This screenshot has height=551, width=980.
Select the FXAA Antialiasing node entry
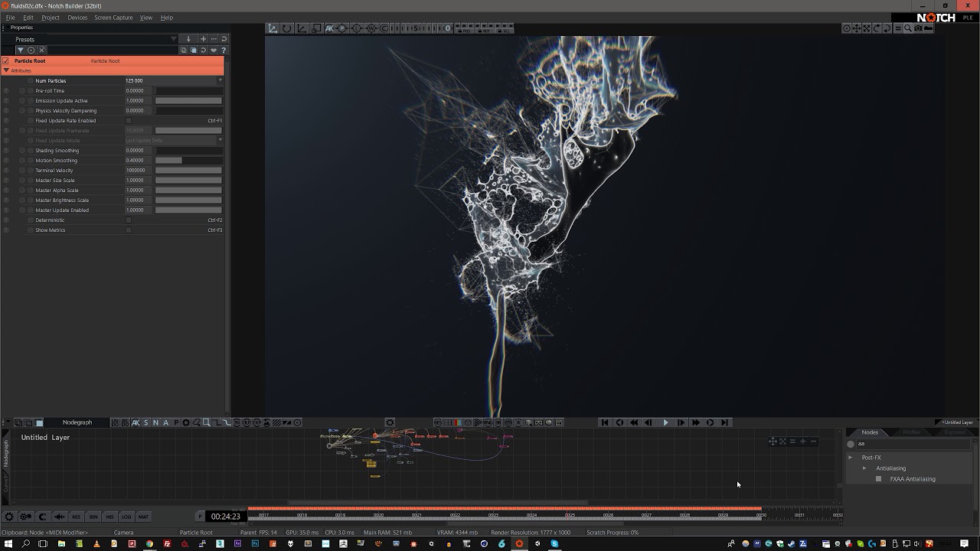tap(913, 479)
